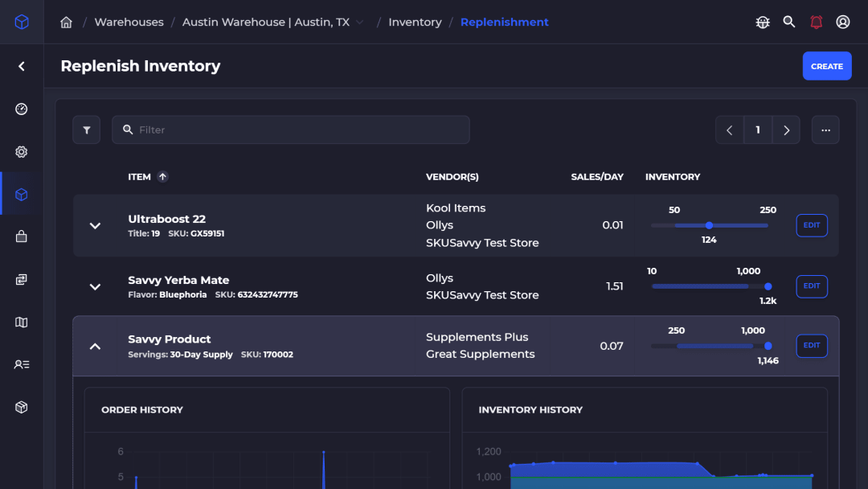Open the shopping bag orders icon

(x=22, y=237)
